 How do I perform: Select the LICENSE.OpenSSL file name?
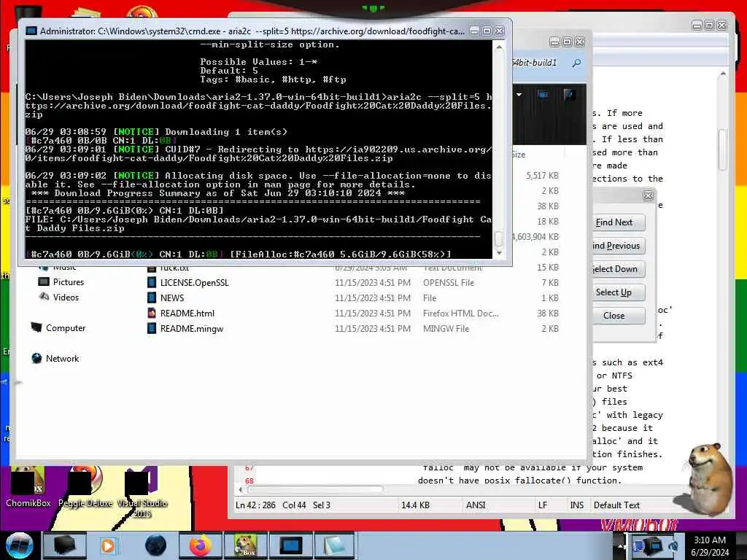pos(194,283)
